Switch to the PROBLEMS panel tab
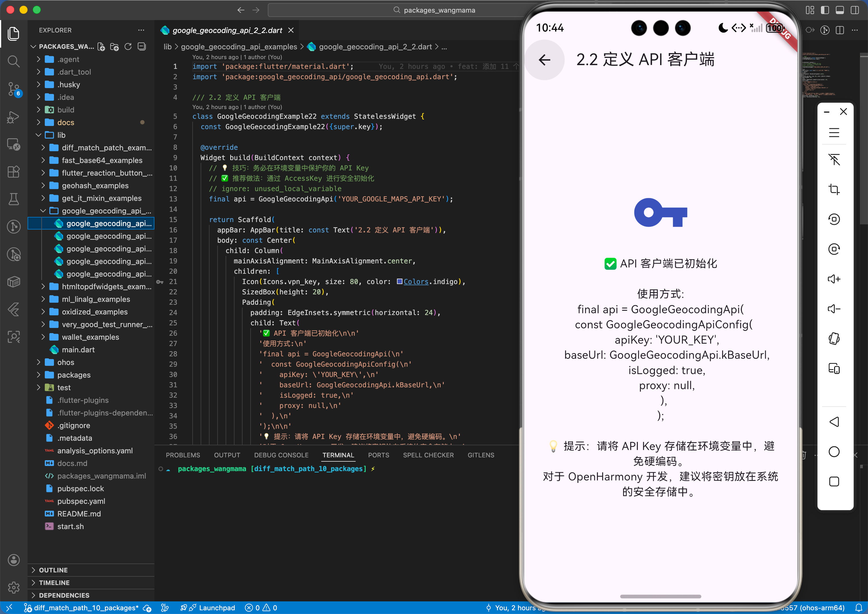 click(x=183, y=455)
